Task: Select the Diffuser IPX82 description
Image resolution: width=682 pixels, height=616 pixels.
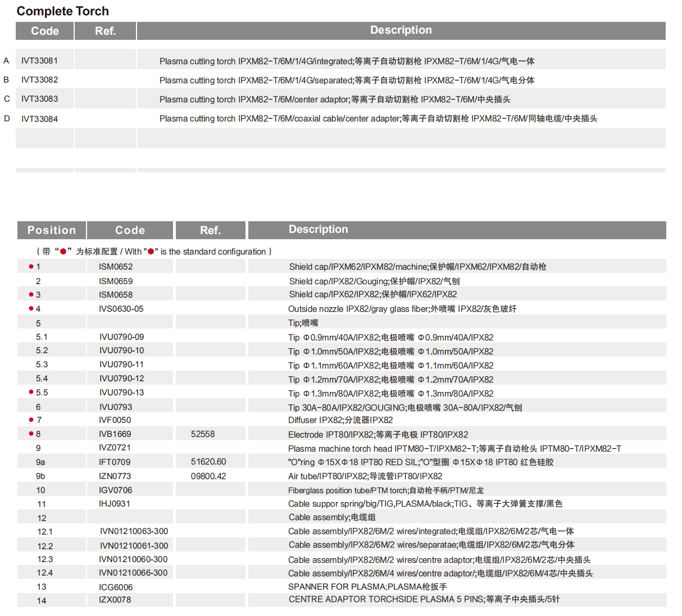Action: coord(340,420)
